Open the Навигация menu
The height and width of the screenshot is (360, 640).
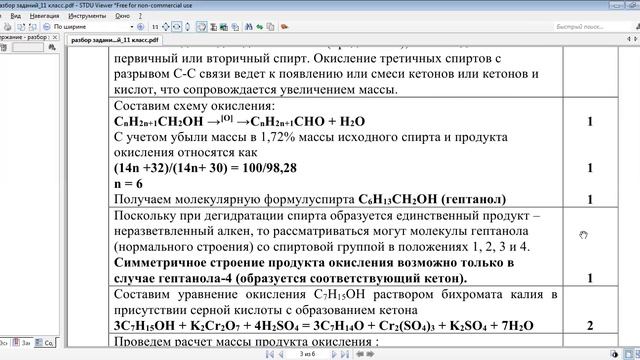tap(44, 16)
